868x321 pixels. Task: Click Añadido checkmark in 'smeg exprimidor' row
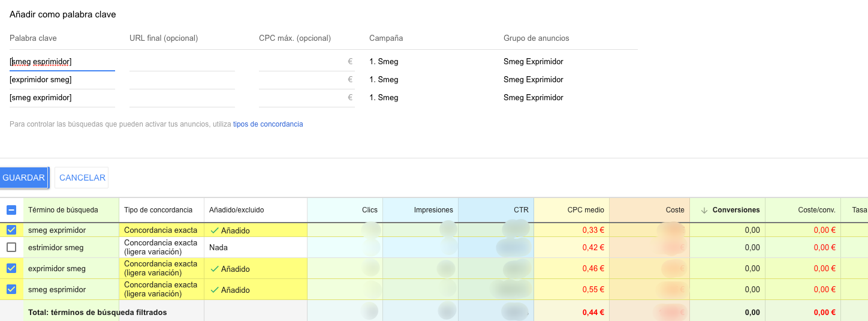coord(214,230)
